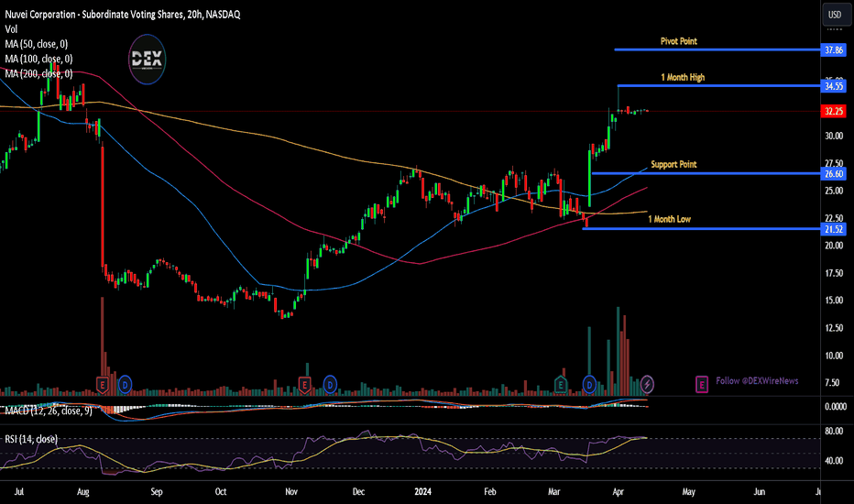Click the 2024 label on time axis
The image size is (854, 504).
pos(422,492)
